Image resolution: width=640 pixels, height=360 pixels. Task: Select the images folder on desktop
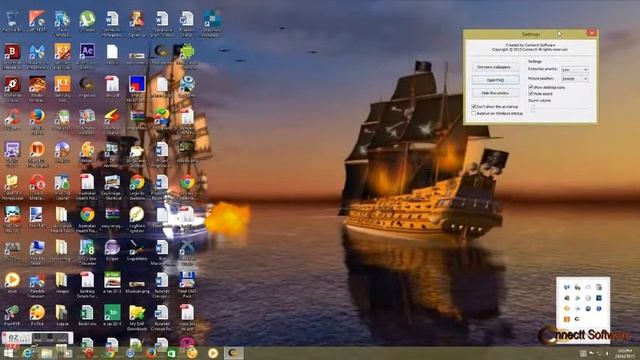(62, 282)
